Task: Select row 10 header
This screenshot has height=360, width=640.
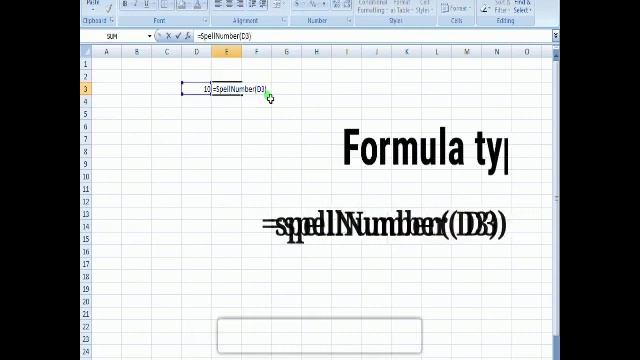Action: (86, 177)
